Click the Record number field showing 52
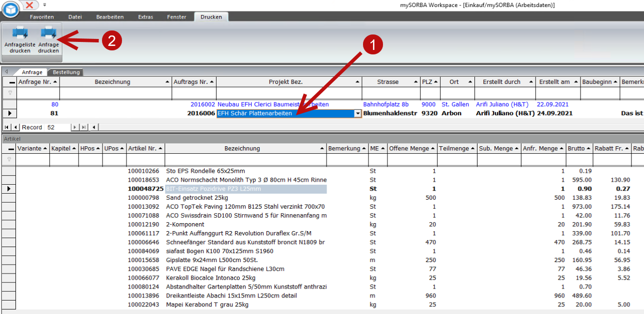This screenshot has width=644, height=314. pyautogui.click(x=58, y=127)
